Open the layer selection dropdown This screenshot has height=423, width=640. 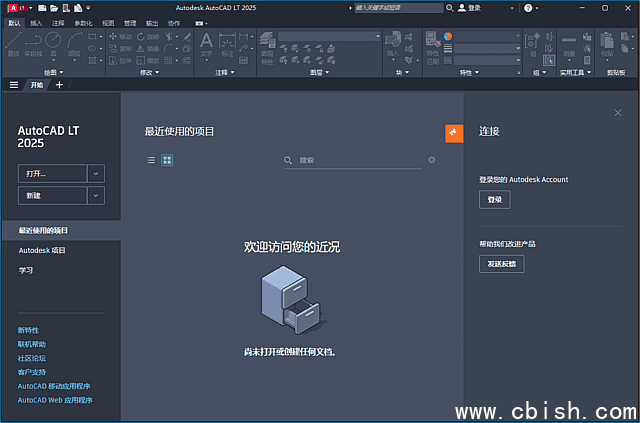point(329,36)
